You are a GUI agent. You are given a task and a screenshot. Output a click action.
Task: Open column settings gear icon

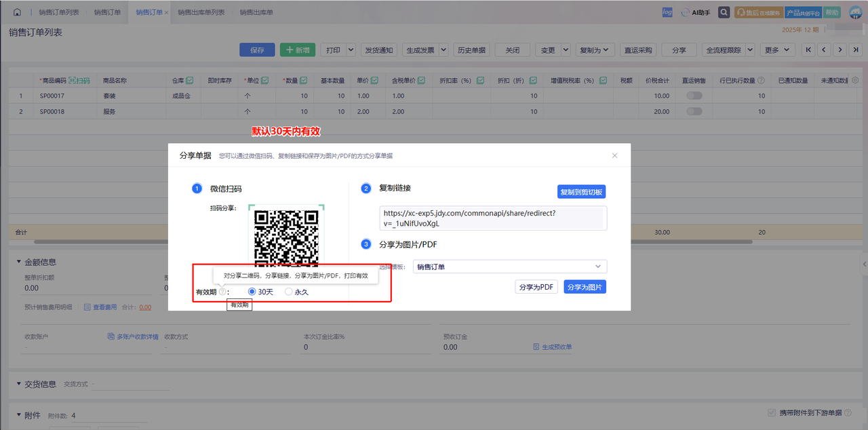click(x=854, y=80)
